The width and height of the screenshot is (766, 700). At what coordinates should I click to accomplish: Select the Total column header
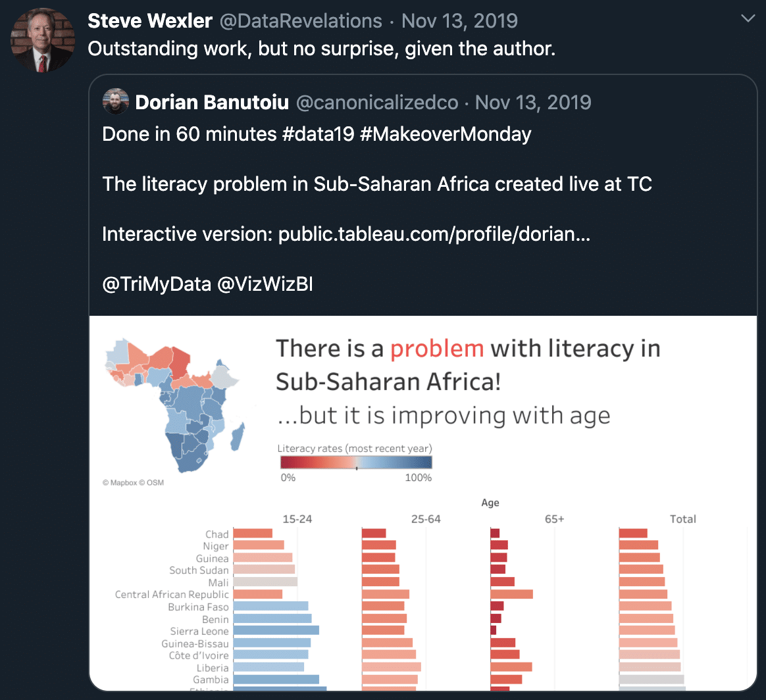coord(682,519)
